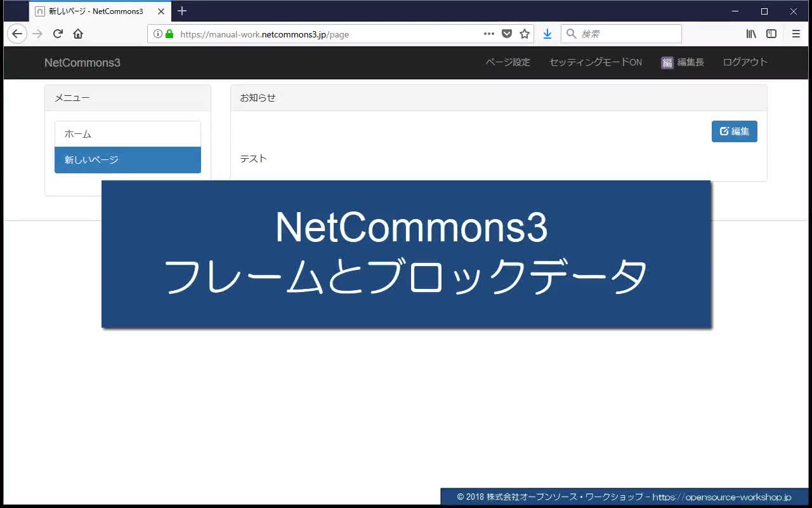Screen dimensions: 812x508
Task: Go back with the browser back arrow
Action: click(x=17, y=34)
